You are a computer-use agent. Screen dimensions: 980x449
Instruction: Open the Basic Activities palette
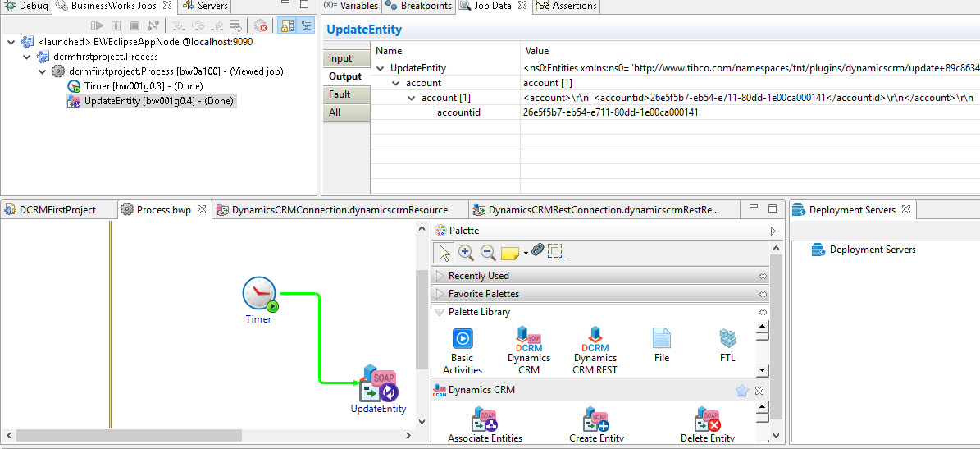463,350
